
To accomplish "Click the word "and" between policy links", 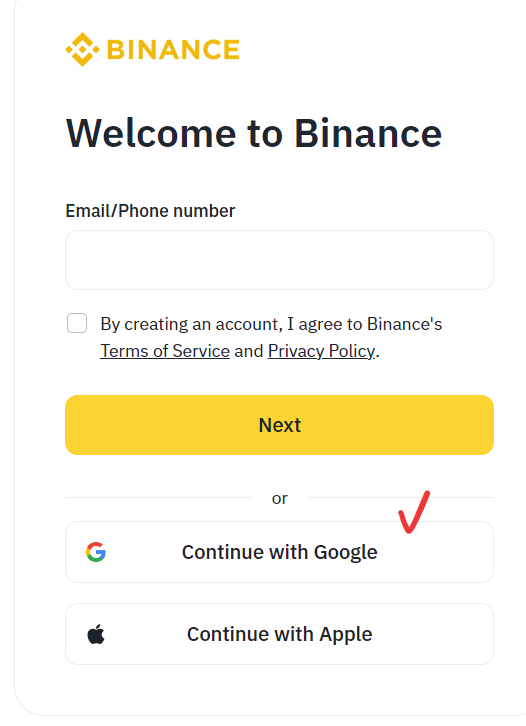I will 249,351.
